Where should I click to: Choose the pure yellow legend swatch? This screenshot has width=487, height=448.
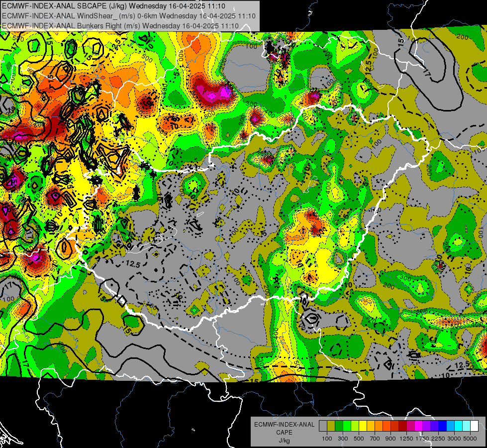tap(363, 426)
